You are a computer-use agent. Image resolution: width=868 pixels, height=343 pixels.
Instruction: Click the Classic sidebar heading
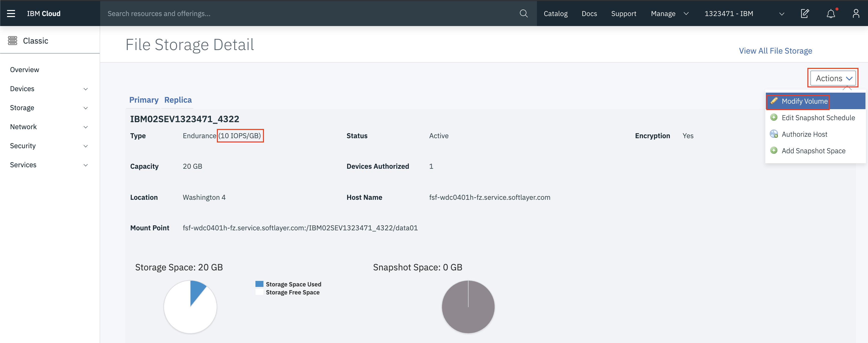(35, 41)
